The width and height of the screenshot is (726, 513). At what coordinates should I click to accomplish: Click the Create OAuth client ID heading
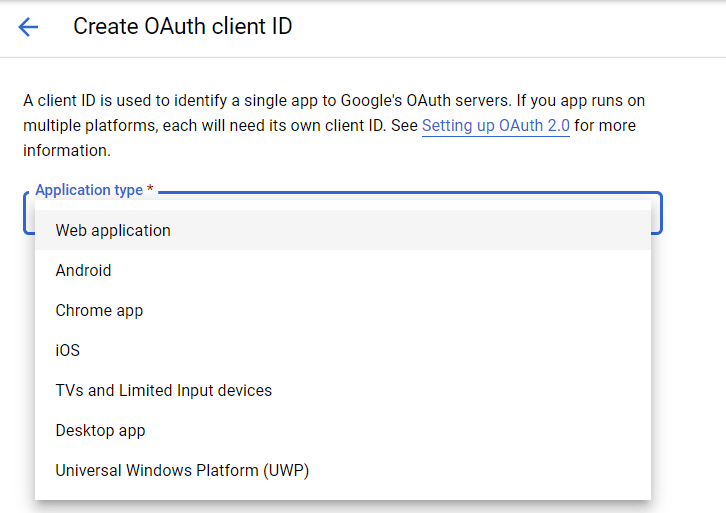coord(182,27)
